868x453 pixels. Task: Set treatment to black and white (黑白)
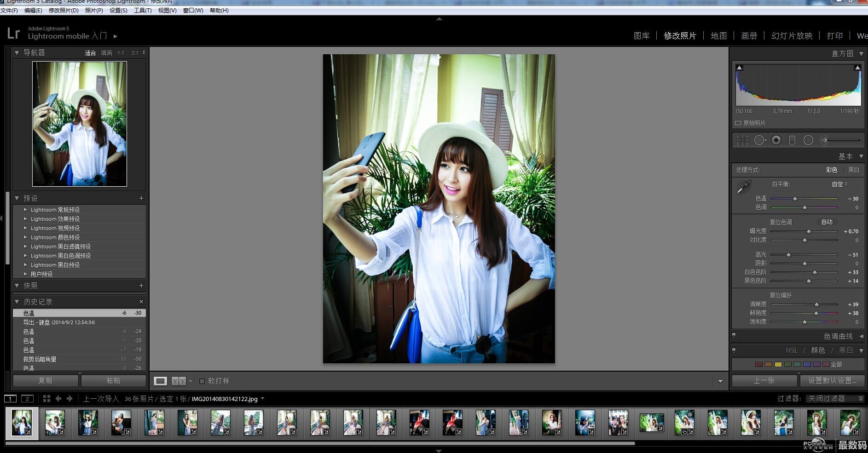pyautogui.click(x=854, y=170)
